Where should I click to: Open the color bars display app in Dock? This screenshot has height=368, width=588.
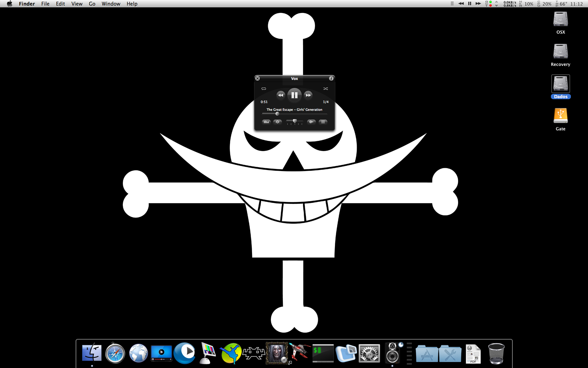208,353
